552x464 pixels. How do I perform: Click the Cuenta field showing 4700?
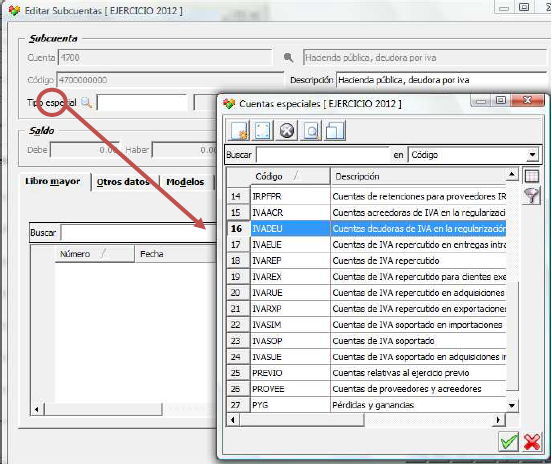click(x=165, y=57)
